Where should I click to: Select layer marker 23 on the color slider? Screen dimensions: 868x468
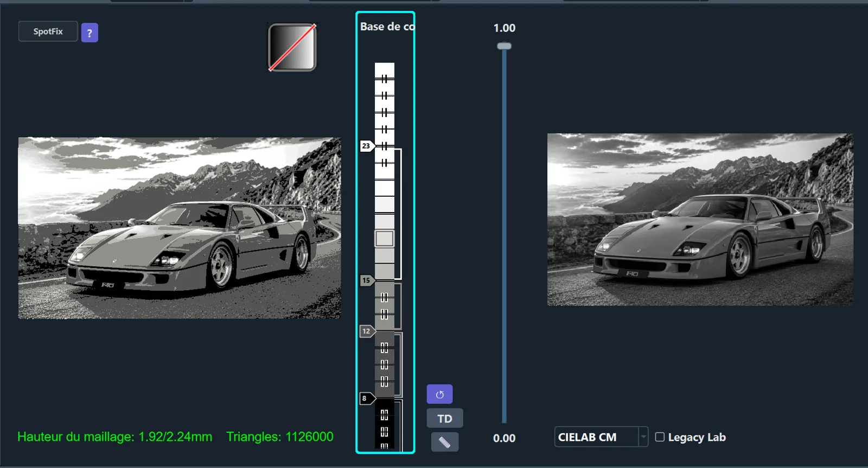click(367, 146)
